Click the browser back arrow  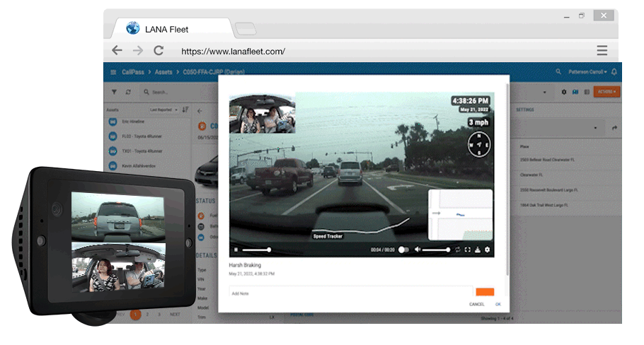tap(117, 50)
